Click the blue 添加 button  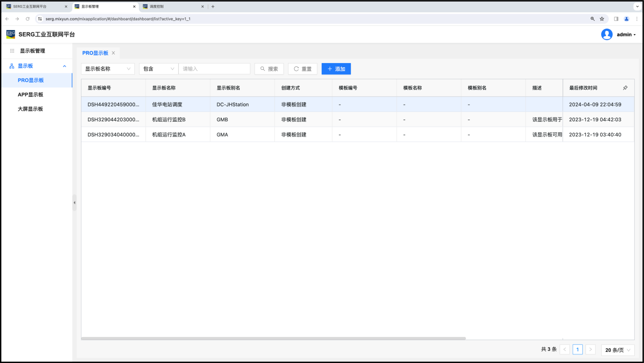pyautogui.click(x=336, y=69)
